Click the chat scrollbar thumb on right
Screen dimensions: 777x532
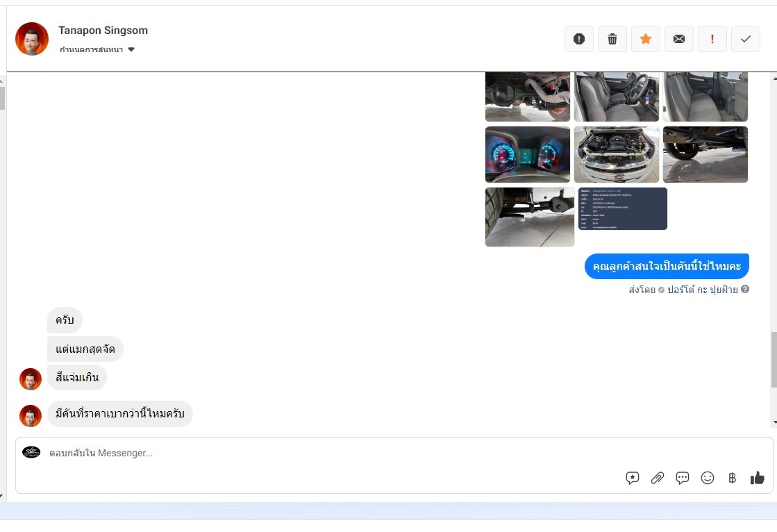click(774, 360)
